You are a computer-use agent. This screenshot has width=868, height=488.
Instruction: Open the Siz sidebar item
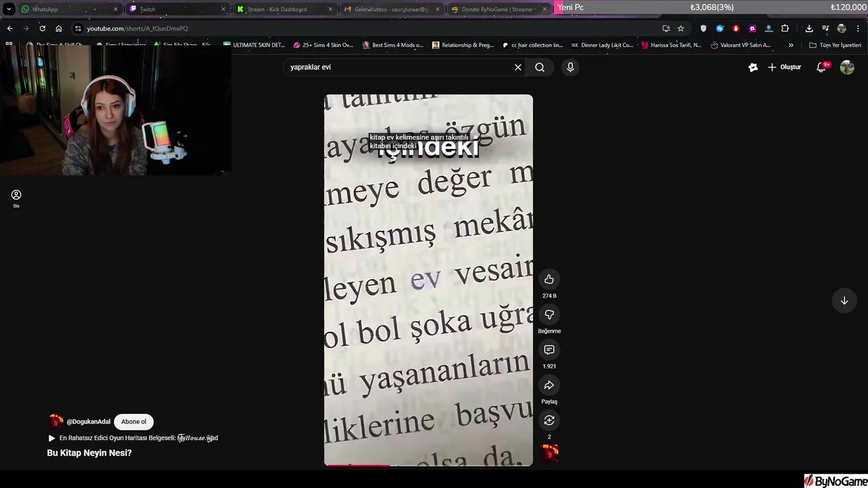click(x=16, y=199)
